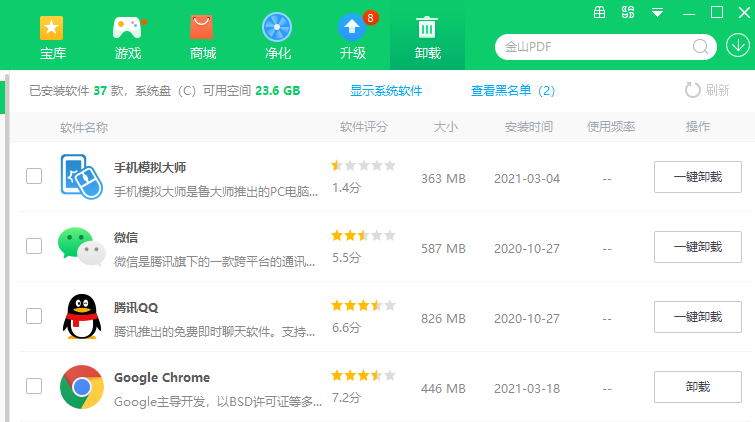Expand the title bar main menu dropdown
Image resolution: width=755 pixels, height=422 pixels.
click(x=657, y=13)
